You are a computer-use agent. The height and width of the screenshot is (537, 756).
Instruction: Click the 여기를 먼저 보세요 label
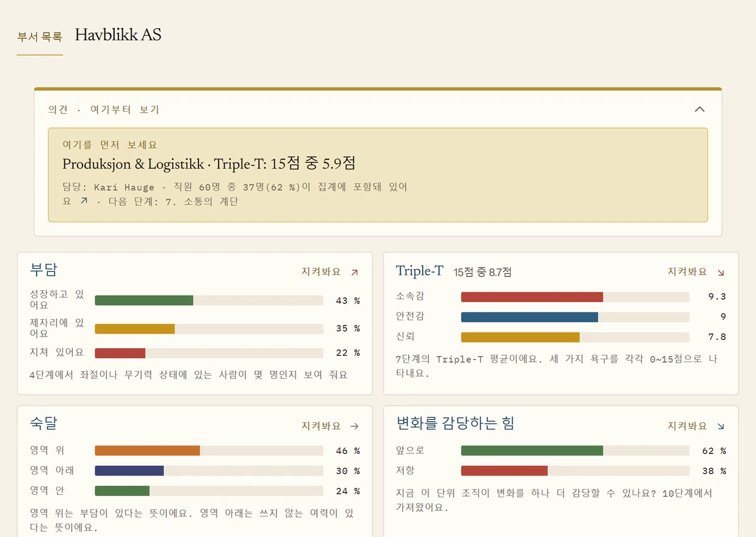point(110,145)
